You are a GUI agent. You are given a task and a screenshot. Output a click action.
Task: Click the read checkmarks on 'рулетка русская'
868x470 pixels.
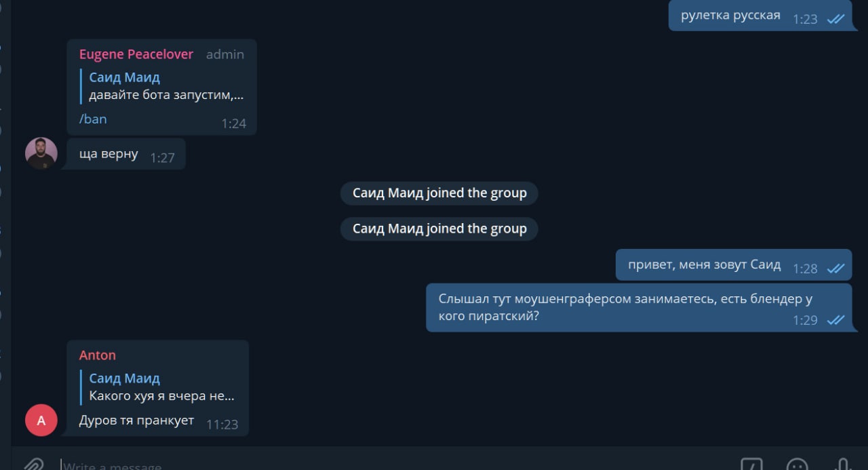coord(835,19)
